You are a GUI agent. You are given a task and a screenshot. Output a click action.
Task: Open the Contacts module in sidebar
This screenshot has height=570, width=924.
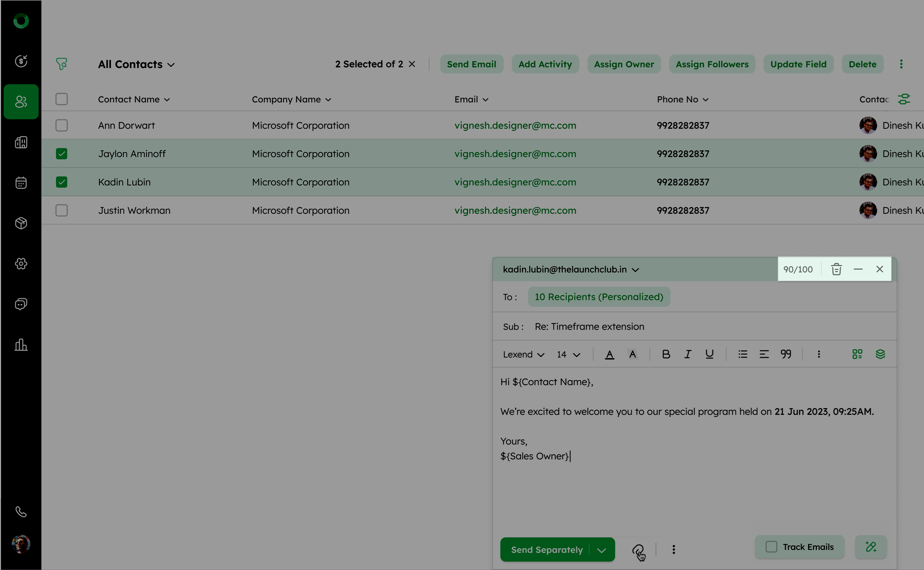click(x=21, y=102)
